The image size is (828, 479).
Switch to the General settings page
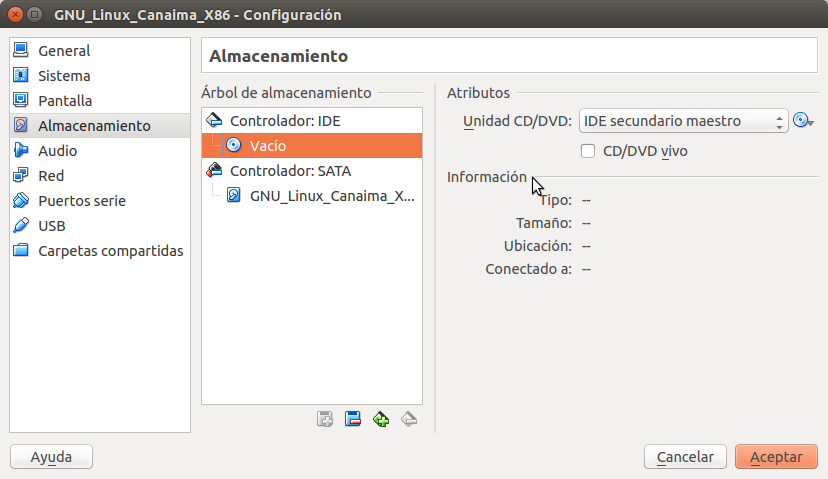64,51
